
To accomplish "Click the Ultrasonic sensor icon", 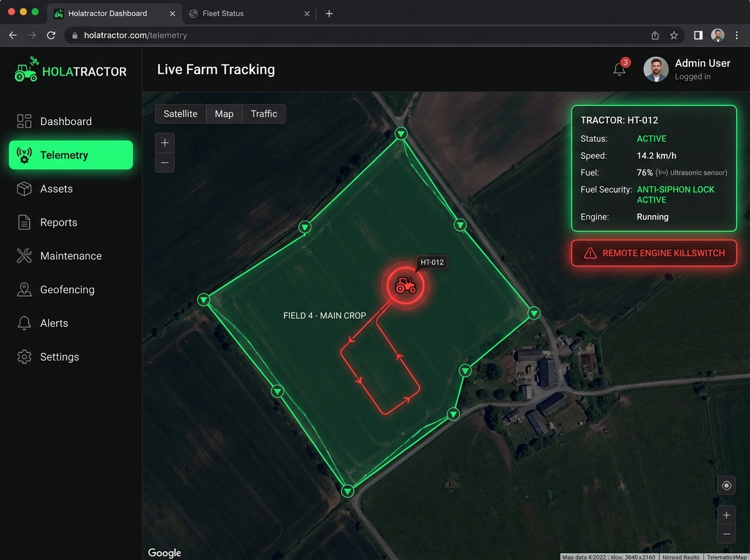I will click(x=662, y=172).
